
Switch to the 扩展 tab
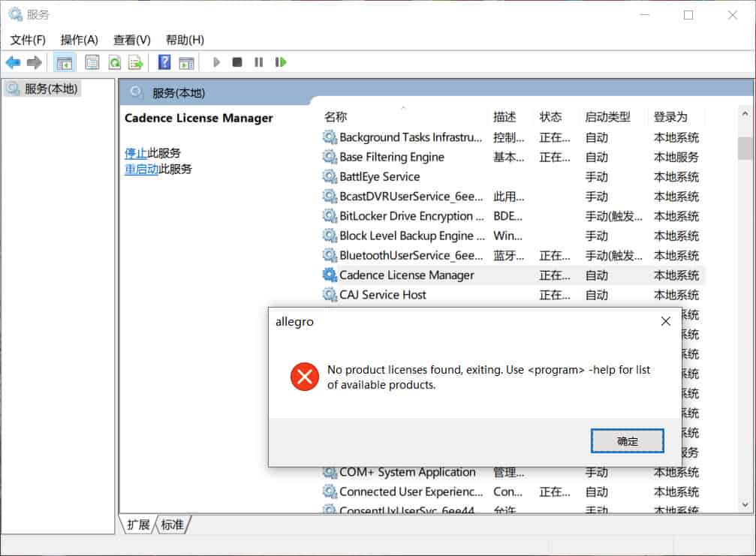(138, 524)
